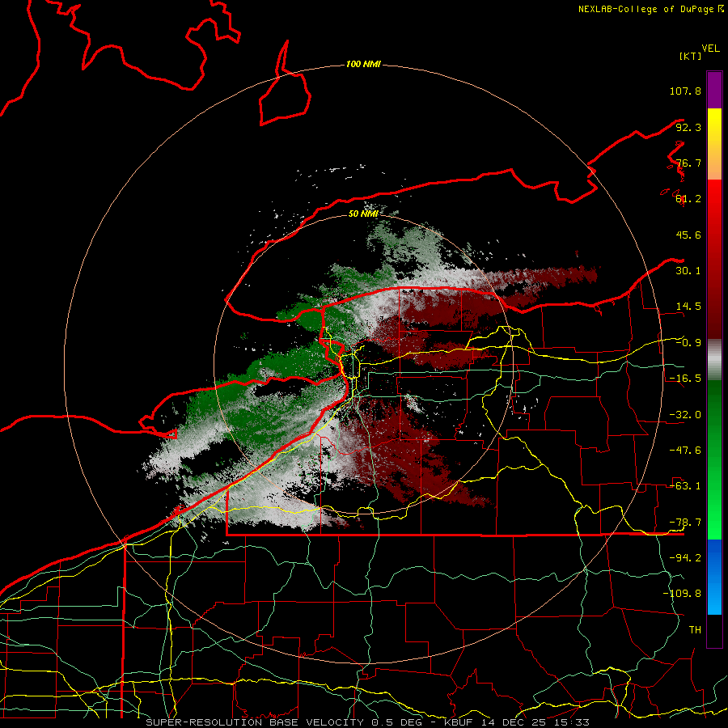Select the 92.3 legend value
Screen dimensions: 728x728
[x=688, y=127]
